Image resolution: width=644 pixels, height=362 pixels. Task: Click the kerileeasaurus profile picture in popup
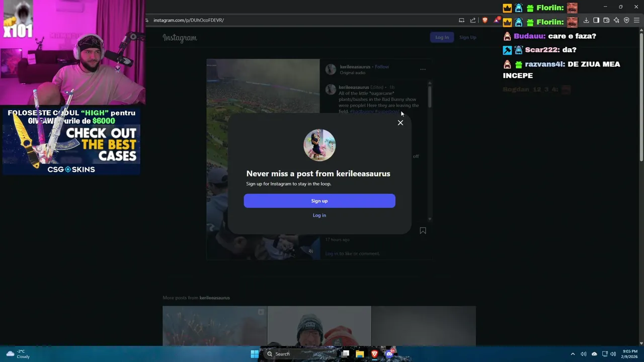pyautogui.click(x=319, y=145)
